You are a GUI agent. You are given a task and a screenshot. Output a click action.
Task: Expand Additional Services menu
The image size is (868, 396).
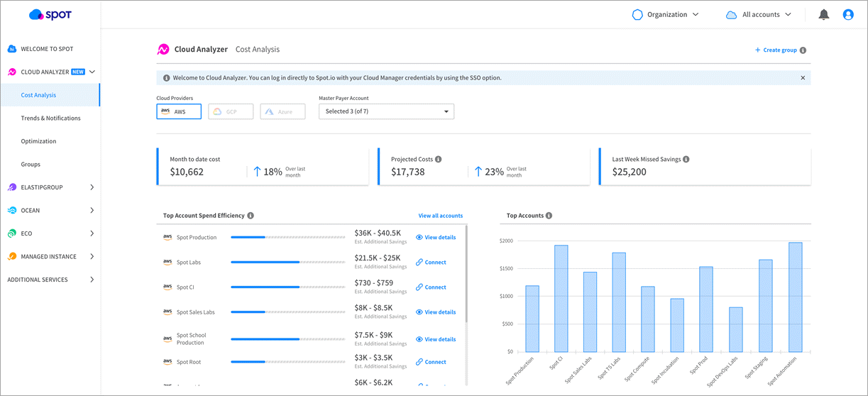click(92, 280)
